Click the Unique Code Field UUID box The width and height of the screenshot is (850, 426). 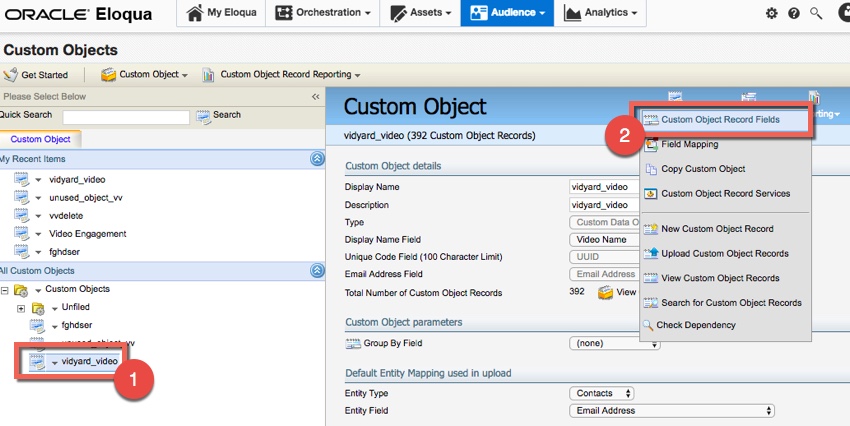click(604, 257)
